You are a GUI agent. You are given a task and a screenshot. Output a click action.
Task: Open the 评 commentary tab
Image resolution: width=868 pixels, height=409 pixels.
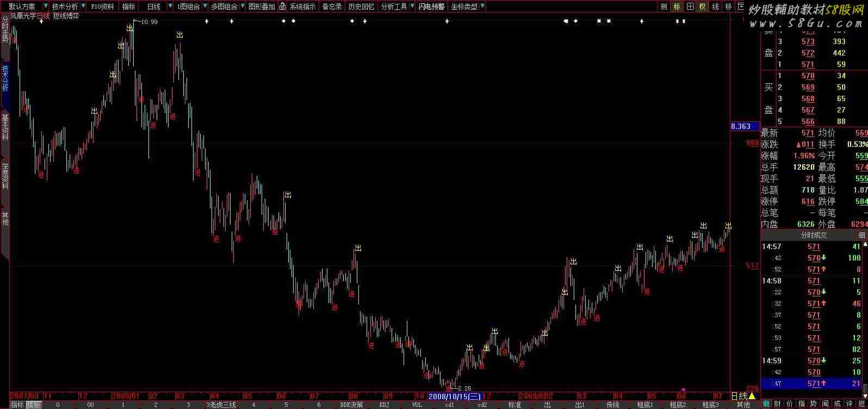point(849,404)
